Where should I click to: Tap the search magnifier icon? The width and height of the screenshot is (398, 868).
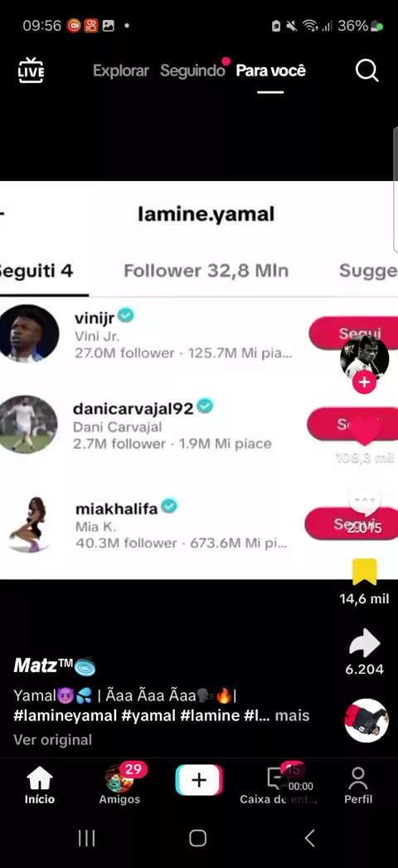pos(366,71)
